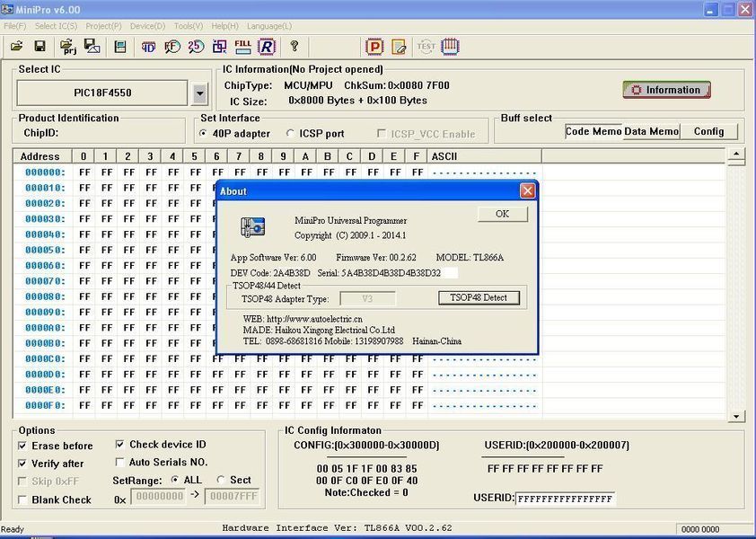This screenshot has height=539, width=756.
Task: Click the ASCII column header
Action: 485,156
